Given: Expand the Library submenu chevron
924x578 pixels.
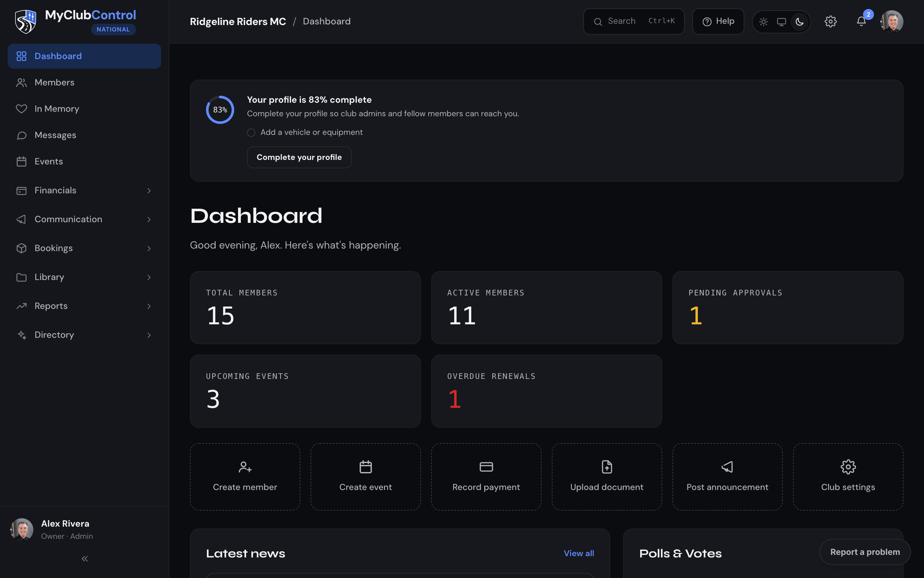Looking at the screenshot, I should pyautogui.click(x=149, y=277).
